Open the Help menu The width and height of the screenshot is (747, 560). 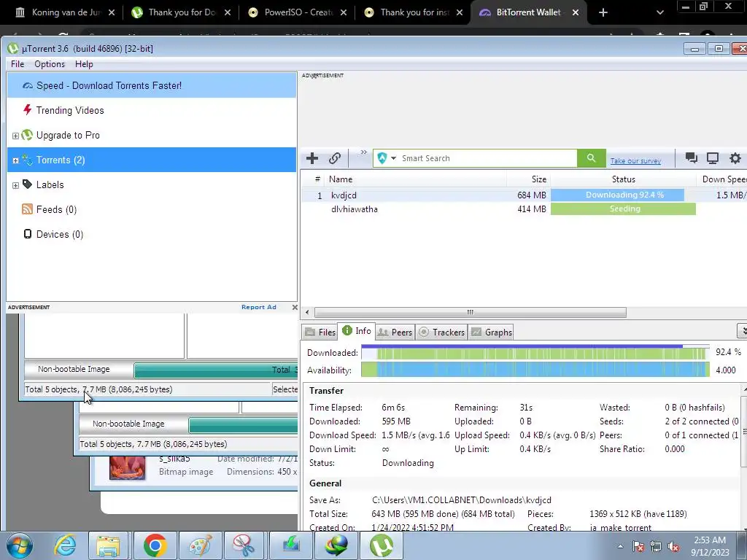(84, 64)
